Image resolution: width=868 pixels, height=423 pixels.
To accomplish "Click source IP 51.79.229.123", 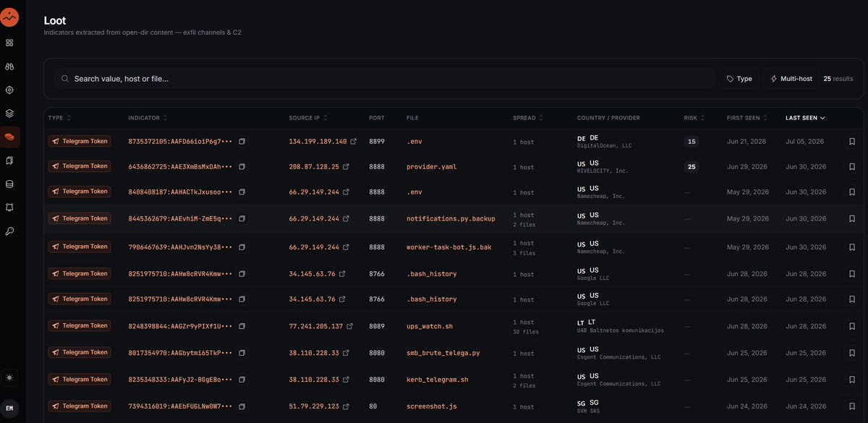I will tap(314, 406).
